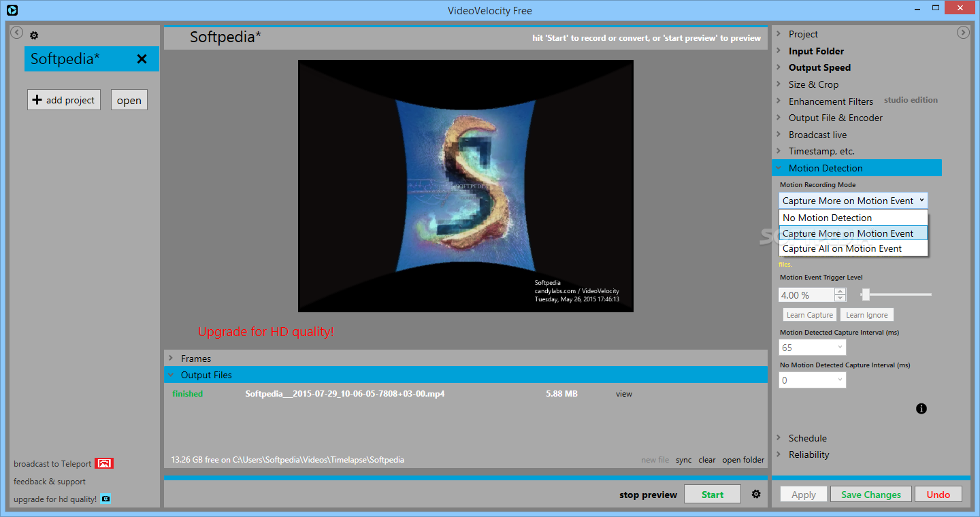980x517 pixels.
Task: Open settings gear next to Start button
Action: pos(756,495)
